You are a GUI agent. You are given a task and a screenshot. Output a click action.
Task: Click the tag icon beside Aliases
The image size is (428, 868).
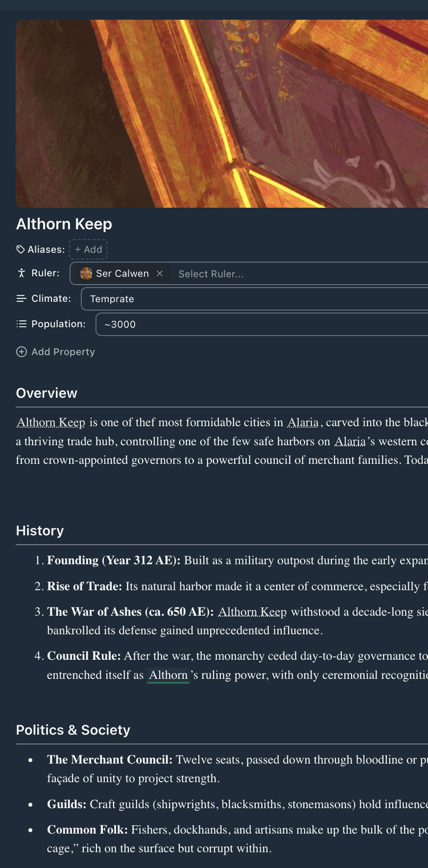pyautogui.click(x=20, y=249)
